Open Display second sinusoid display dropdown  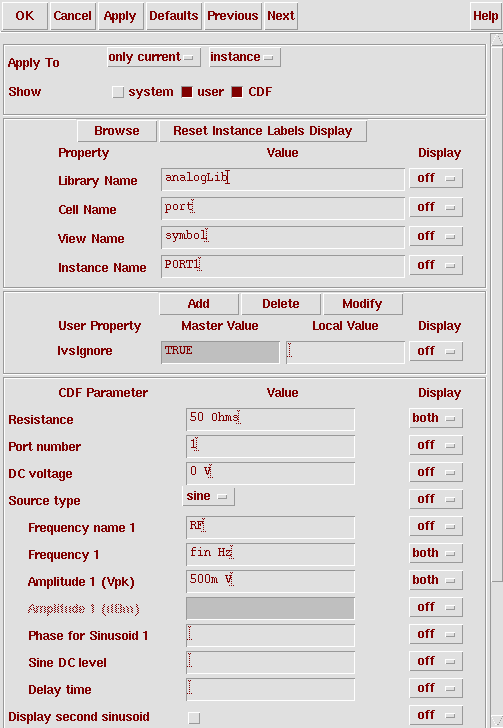coord(436,715)
